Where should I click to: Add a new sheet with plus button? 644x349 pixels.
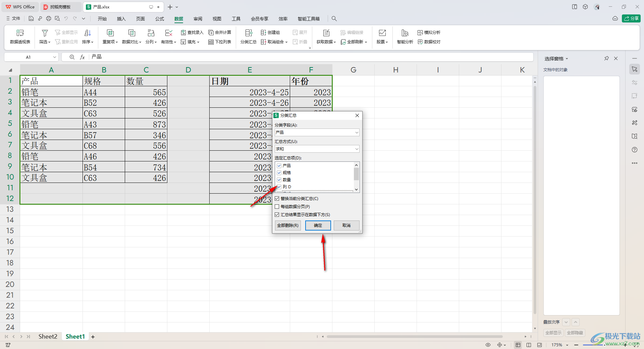(93, 337)
